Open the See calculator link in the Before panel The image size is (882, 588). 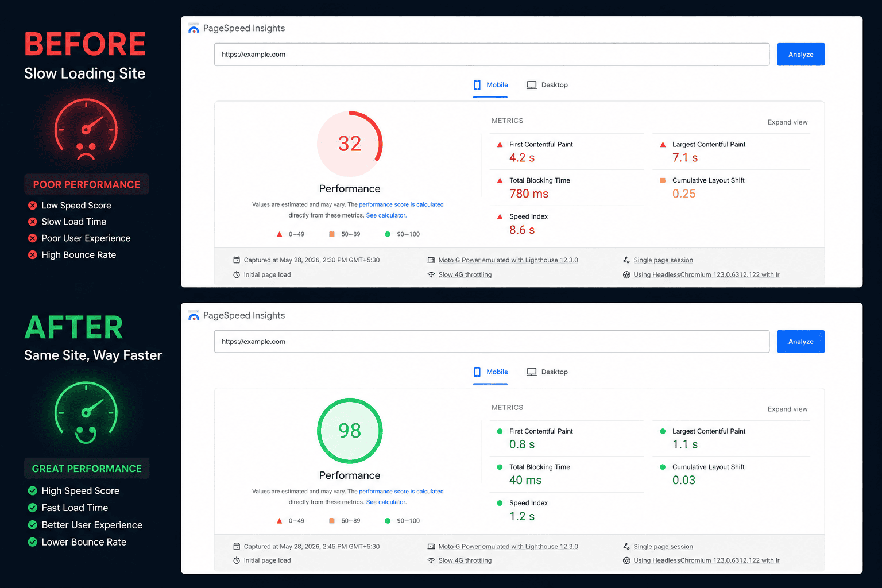(386, 215)
